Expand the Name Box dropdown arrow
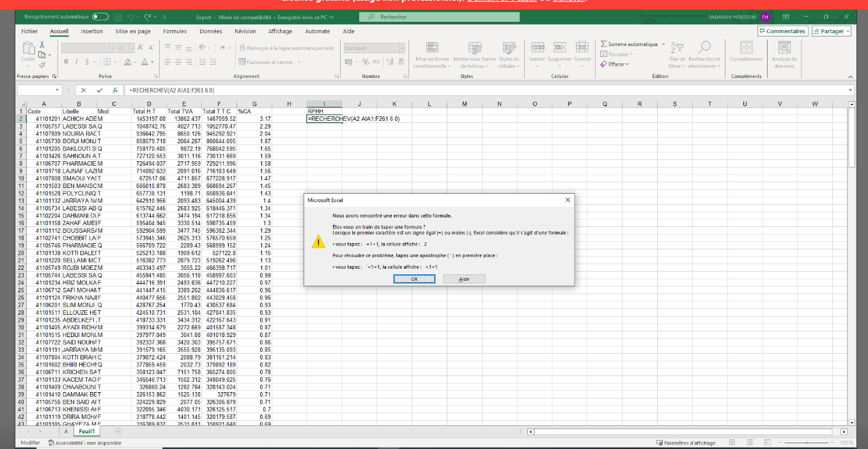The width and height of the screenshot is (868, 449). tap(58, 90)
